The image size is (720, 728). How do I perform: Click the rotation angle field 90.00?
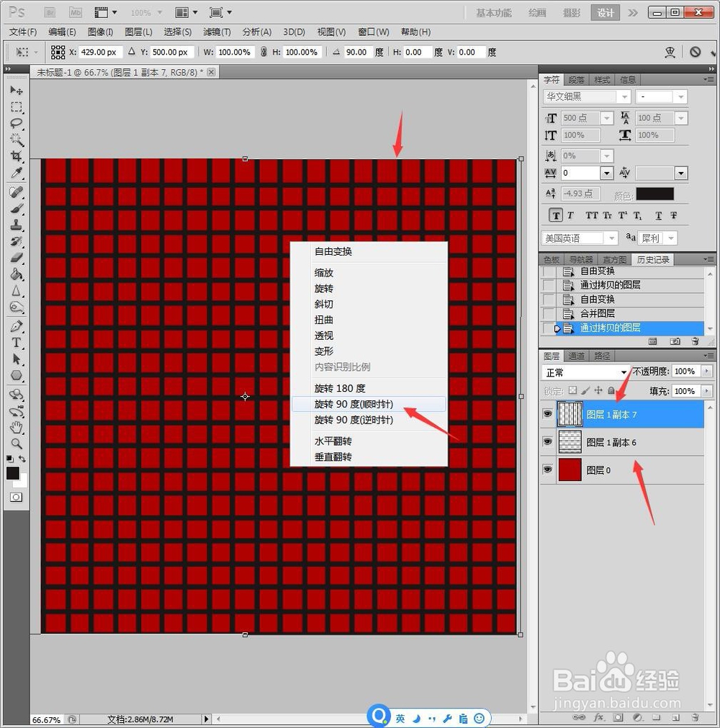pyautogui.click(x=357, y=52)
